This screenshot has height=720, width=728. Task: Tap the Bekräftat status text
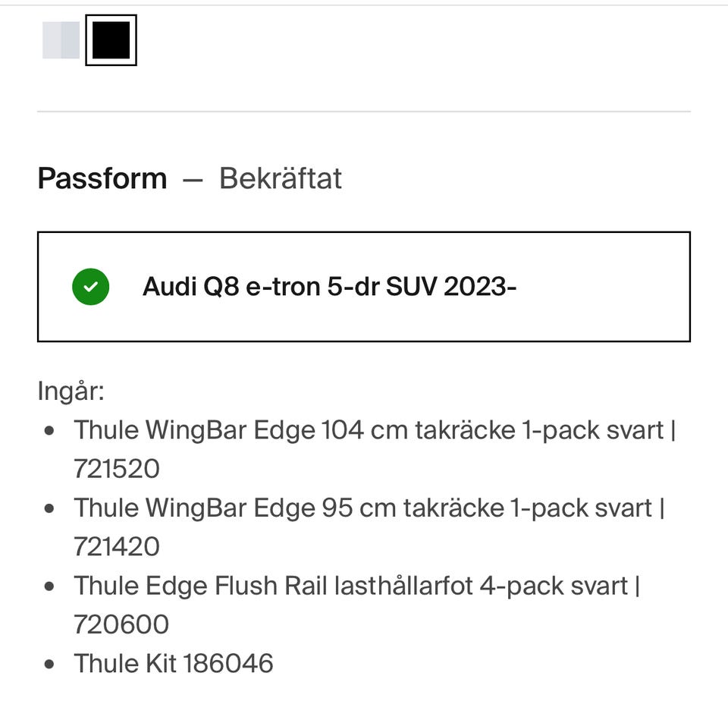pos(281,179)
